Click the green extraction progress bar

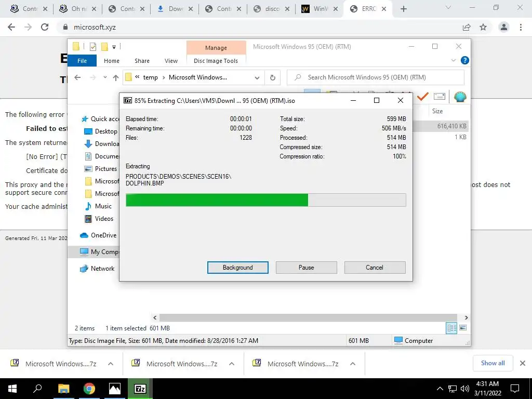(265, 200)
